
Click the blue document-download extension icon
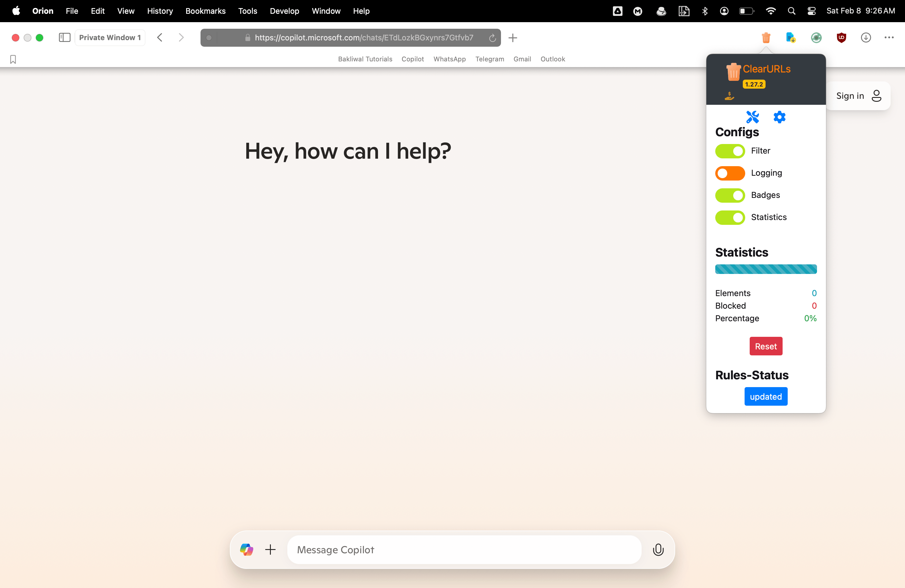click(791, 38)
